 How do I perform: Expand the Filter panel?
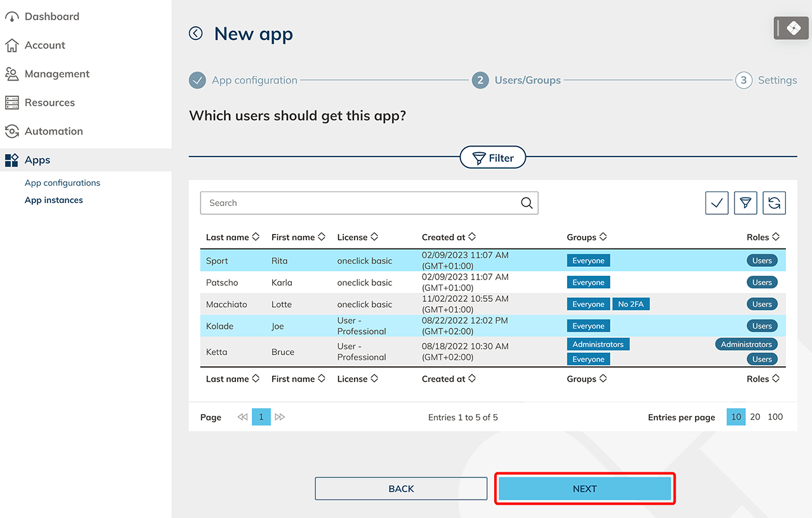click(x=493, y=158)
